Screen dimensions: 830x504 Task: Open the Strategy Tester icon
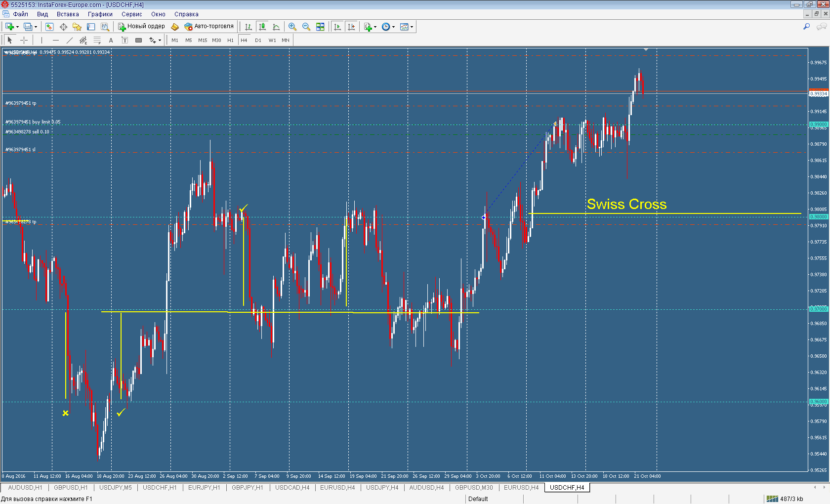pos(105,27)
